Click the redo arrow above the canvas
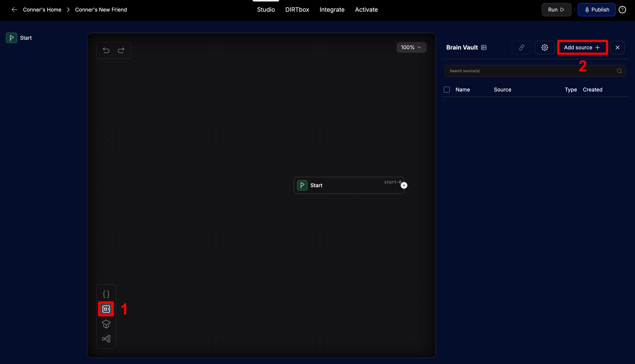635x364 pixels. tap(121, 50)
